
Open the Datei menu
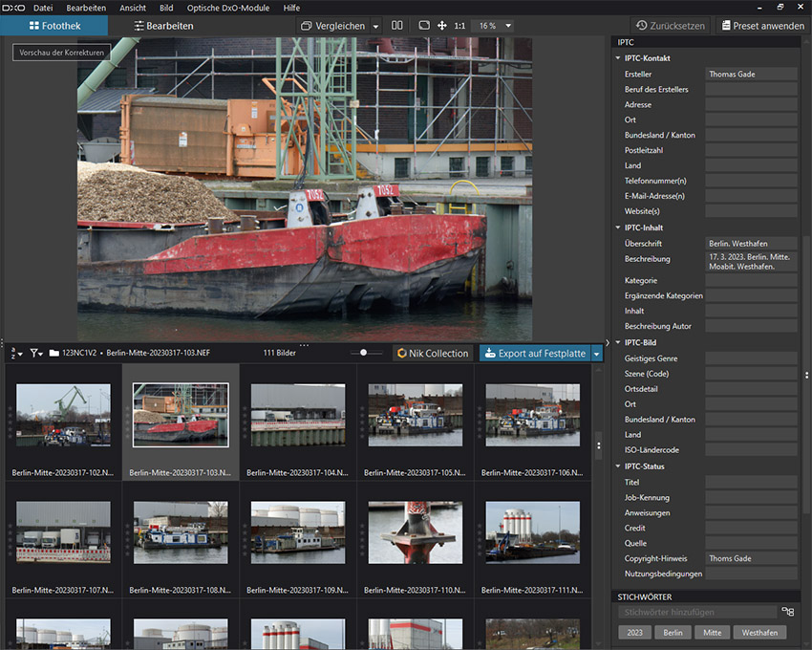click(43, 8)
